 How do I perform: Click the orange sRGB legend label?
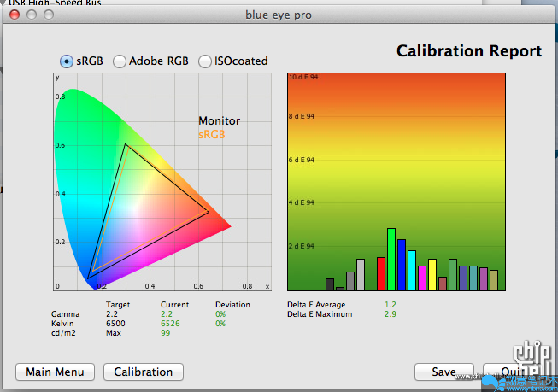211,135
